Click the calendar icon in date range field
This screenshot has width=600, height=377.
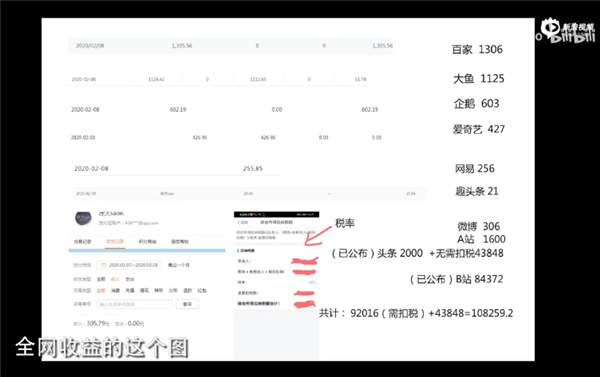[x=103, y=265]
